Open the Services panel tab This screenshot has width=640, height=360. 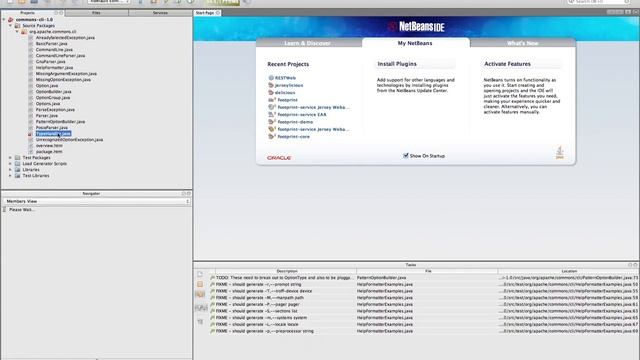coord(160,13)
